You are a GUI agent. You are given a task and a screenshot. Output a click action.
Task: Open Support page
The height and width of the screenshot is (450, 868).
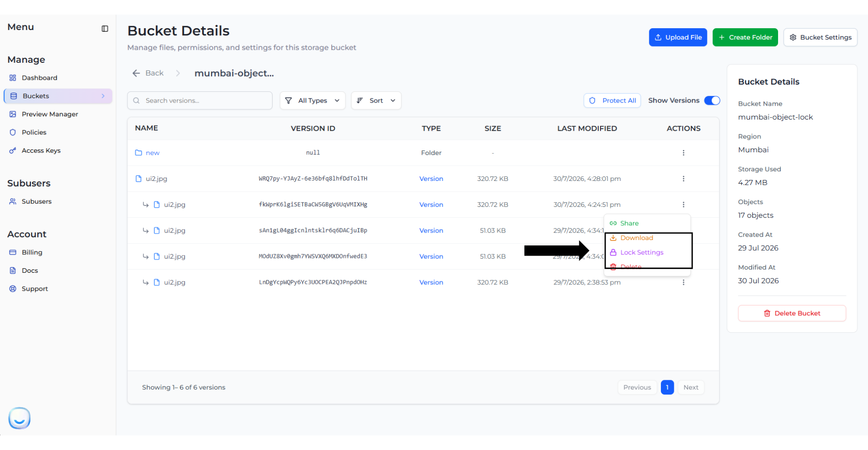[35, 288]
